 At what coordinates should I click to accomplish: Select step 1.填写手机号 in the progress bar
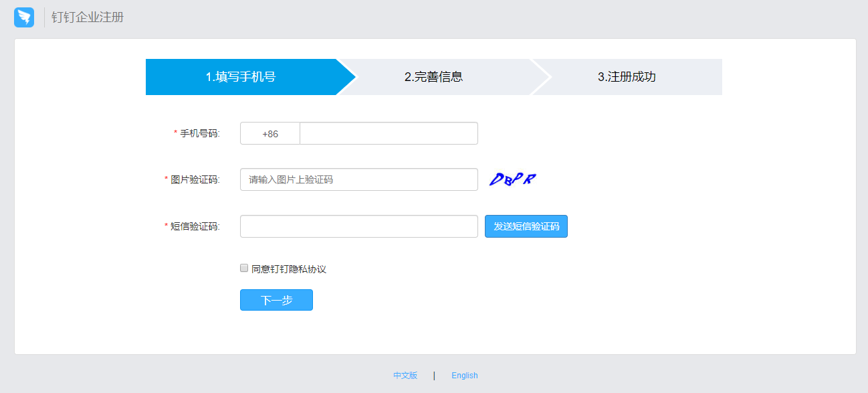(241, 77)
